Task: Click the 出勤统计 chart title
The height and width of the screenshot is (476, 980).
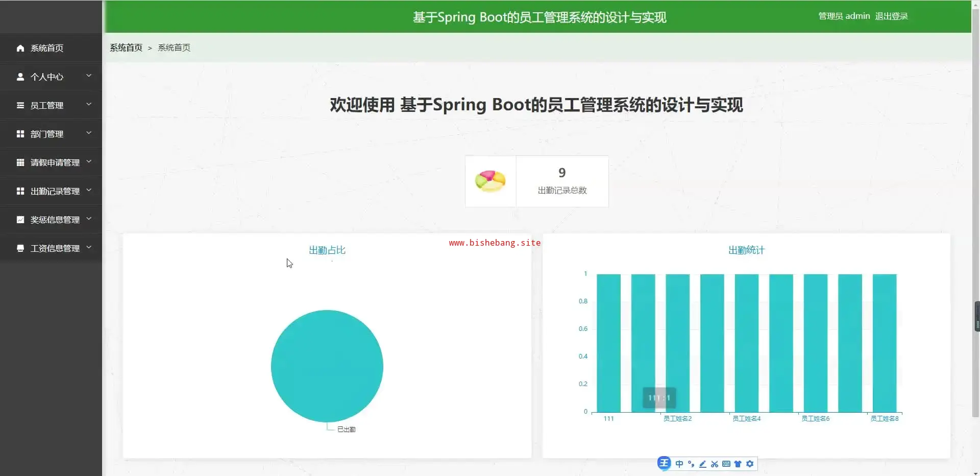Action: pyautogui.click(x=746, y=250)
